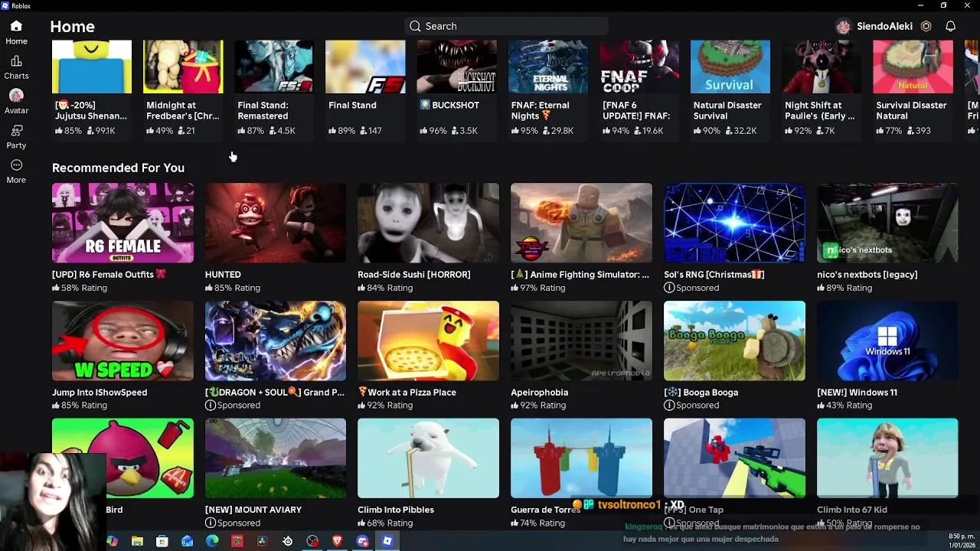Click the Roblox title bar logo
This screenshot has width=980, height=551.
(5, 5)
